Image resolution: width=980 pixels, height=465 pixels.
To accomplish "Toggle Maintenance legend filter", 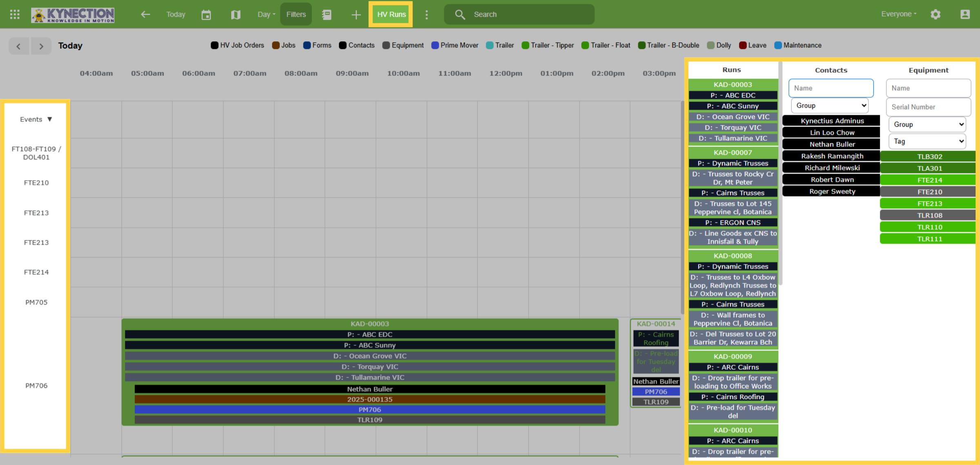I will pyautogui.click(x=798, y=45).
